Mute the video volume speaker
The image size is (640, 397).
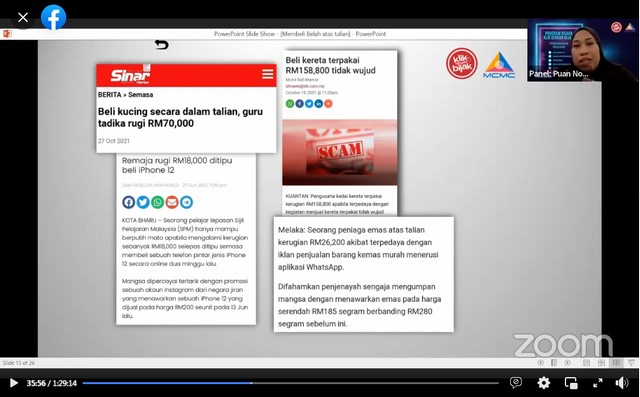(x=622, y=383)
